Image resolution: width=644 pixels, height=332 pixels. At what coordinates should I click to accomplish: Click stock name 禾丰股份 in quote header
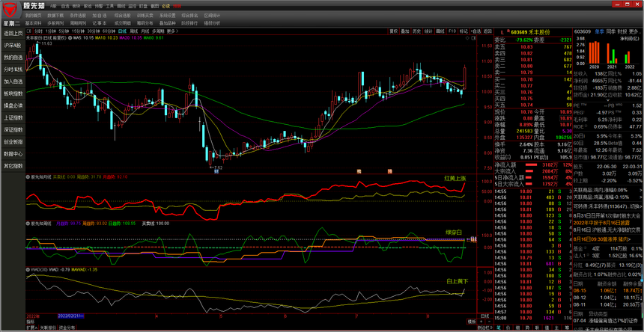tap(539, 32)
